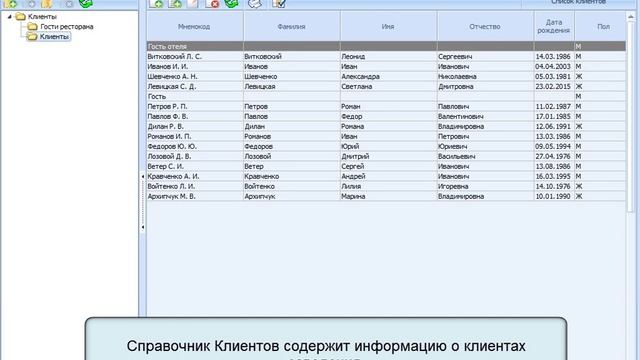
Task: Sort by the Пол column header
Action: (x=600, y=26)
